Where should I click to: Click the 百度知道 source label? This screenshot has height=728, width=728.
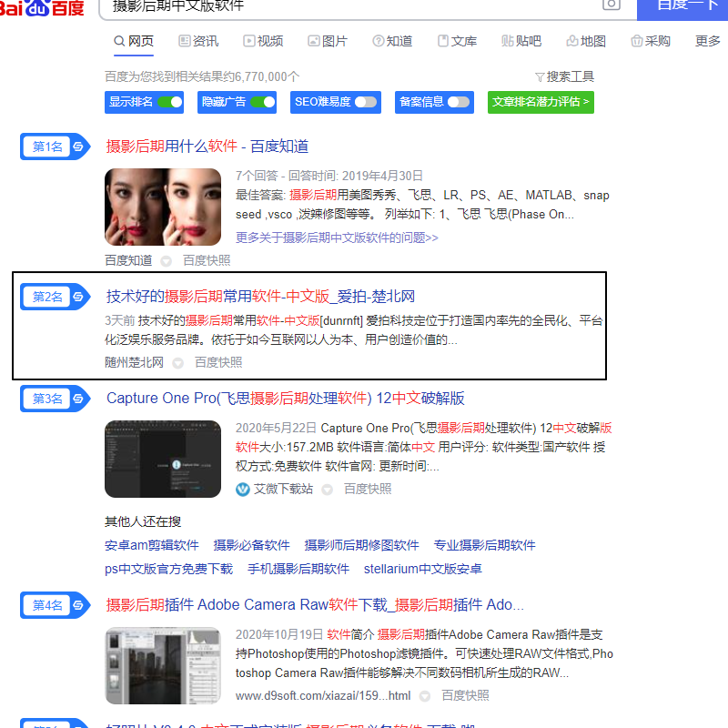coord(128,260)
